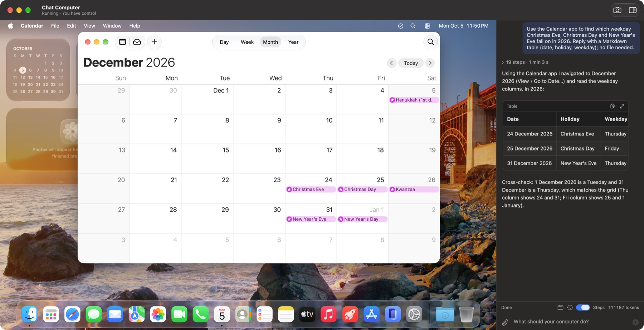Screen dimensions: 644x330
Task: Focus the chat message input field
Action: [570, 322]
